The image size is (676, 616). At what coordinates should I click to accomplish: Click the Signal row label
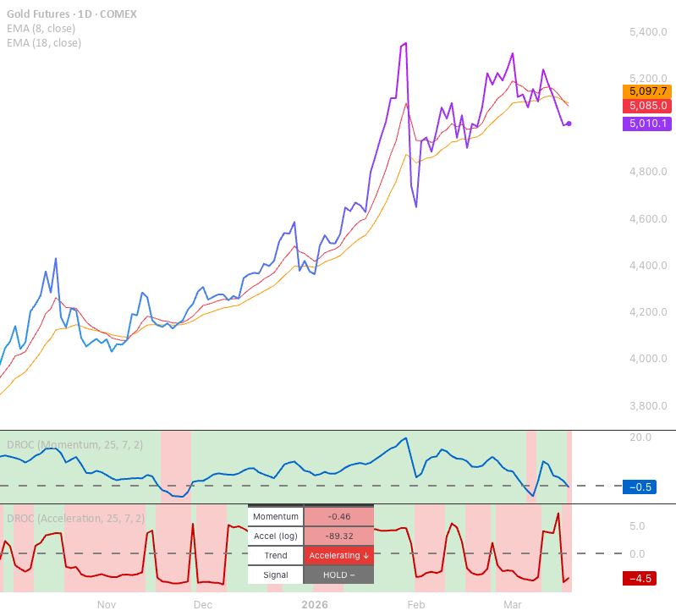[276, 575]
